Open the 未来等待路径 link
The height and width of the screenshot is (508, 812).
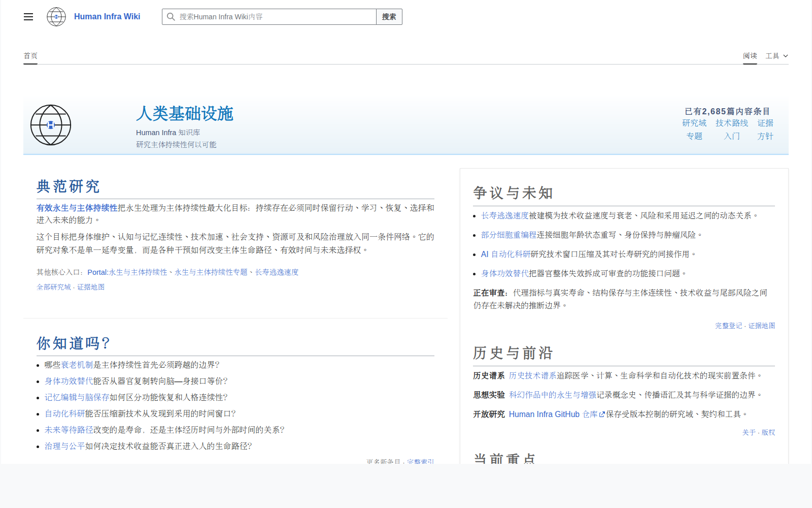[x=69, y=430]
